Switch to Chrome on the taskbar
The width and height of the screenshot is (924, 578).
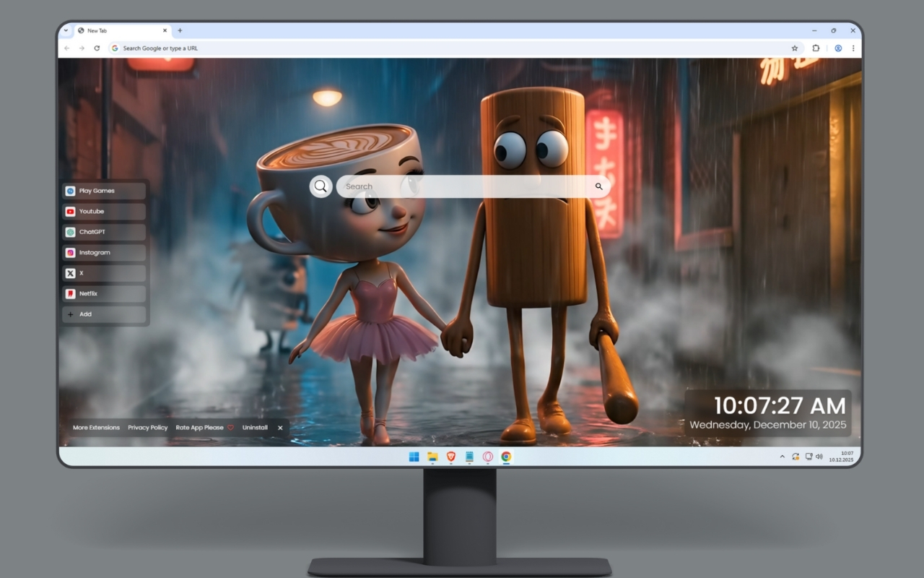point(507,457)
